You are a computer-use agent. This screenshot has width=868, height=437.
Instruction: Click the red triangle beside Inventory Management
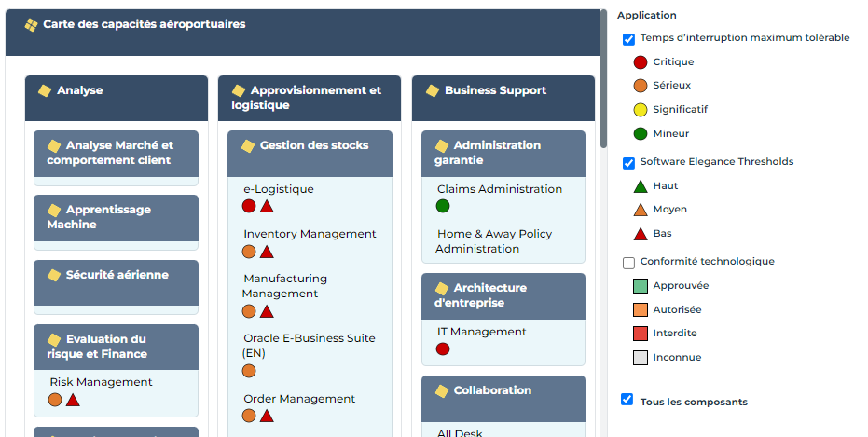[267, 252]
